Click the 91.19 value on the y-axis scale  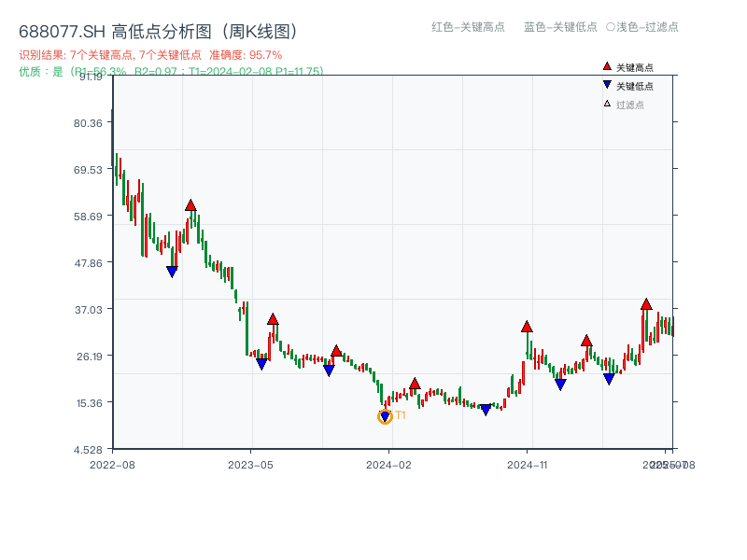(x=90, y=79)
